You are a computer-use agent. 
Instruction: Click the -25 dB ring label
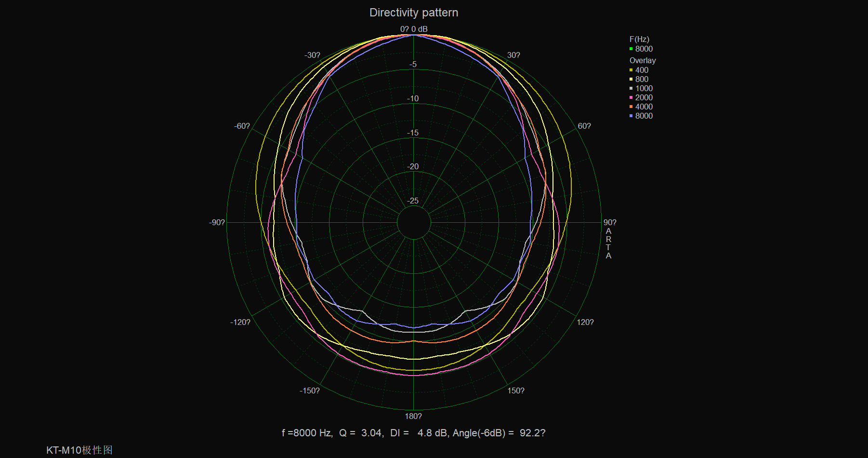(413, 201)
